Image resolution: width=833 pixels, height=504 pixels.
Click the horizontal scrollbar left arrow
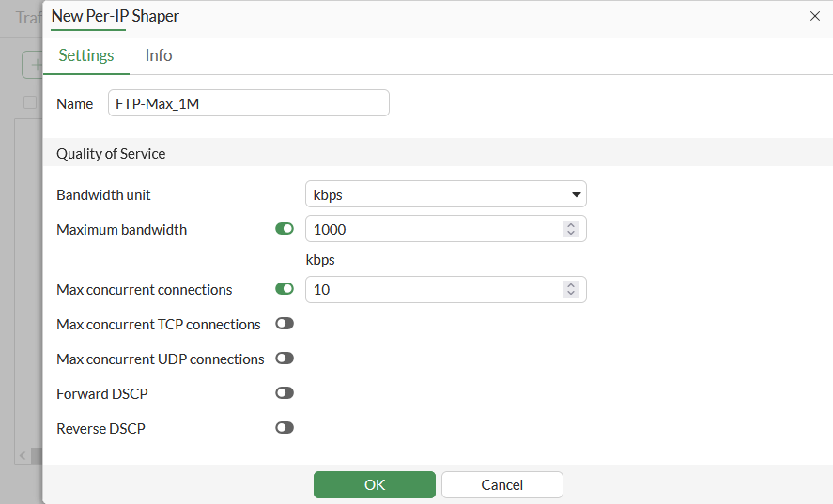(x=23, y=455)
